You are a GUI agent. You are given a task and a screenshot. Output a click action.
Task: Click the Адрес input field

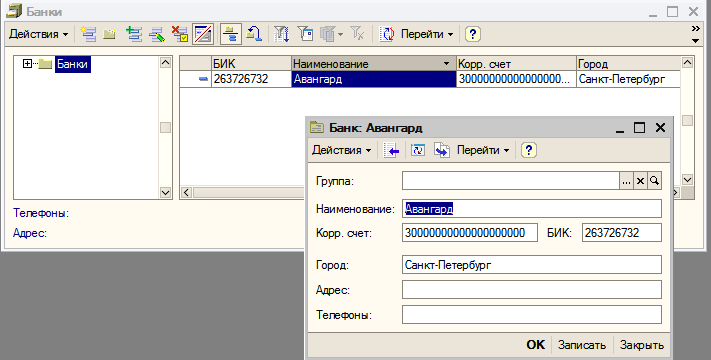click(x=532, y=290)
